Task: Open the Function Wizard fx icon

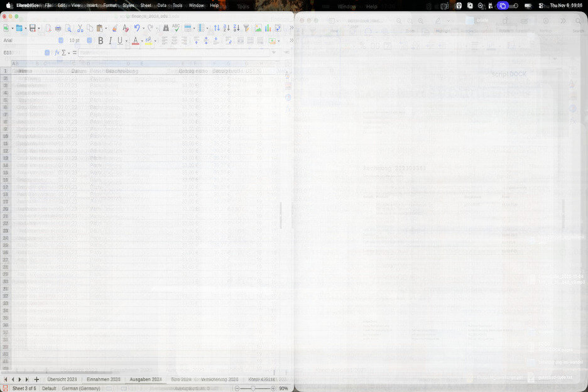Action: coord(57,53)
